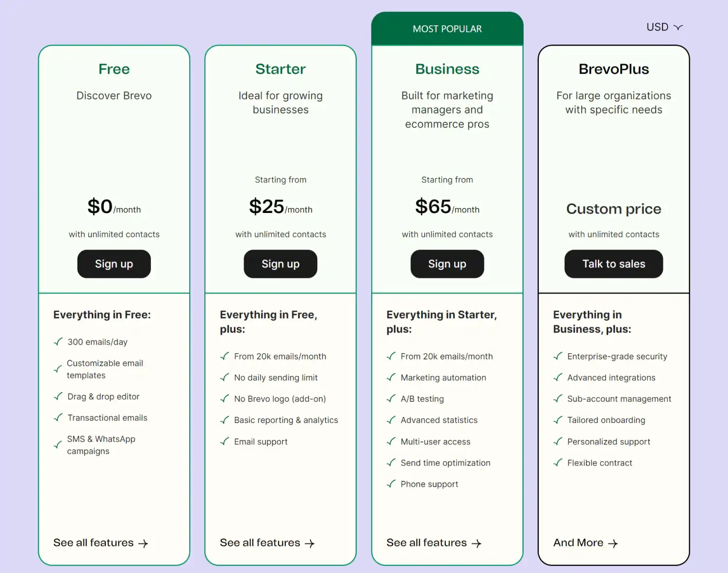Screen dimensions: 728x573
Task: Click the checkmark next to Marketing automation
Action: 391,377
